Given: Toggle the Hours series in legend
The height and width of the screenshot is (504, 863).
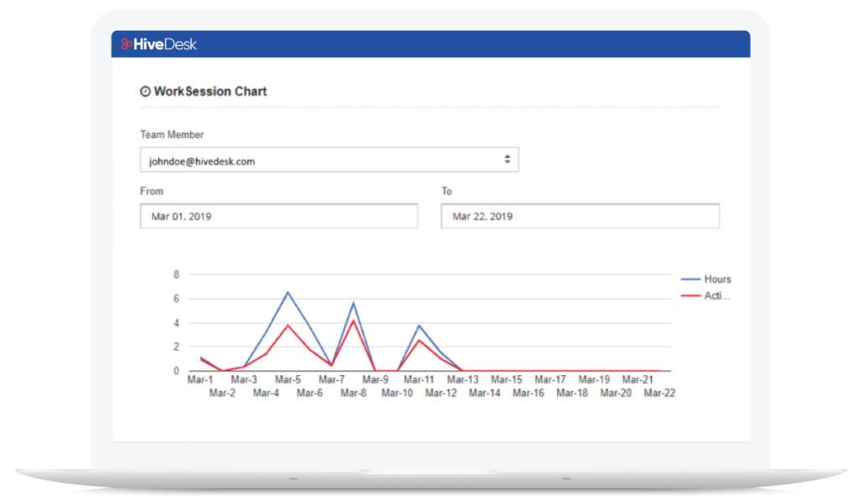Looking at the screenshot, I should tap(717, 280).
